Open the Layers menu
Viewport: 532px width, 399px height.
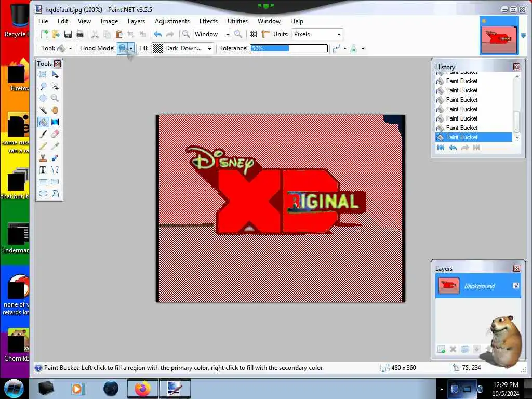point(137,21)
